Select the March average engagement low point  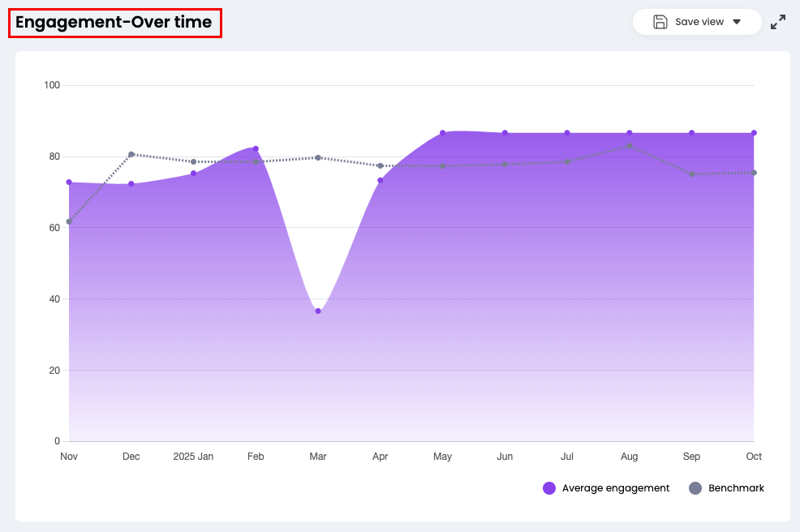coord(318,311)
